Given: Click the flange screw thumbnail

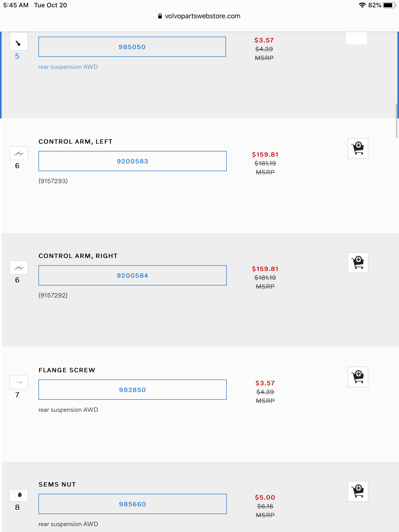Looking at the screenshot, I should point(19,382).
